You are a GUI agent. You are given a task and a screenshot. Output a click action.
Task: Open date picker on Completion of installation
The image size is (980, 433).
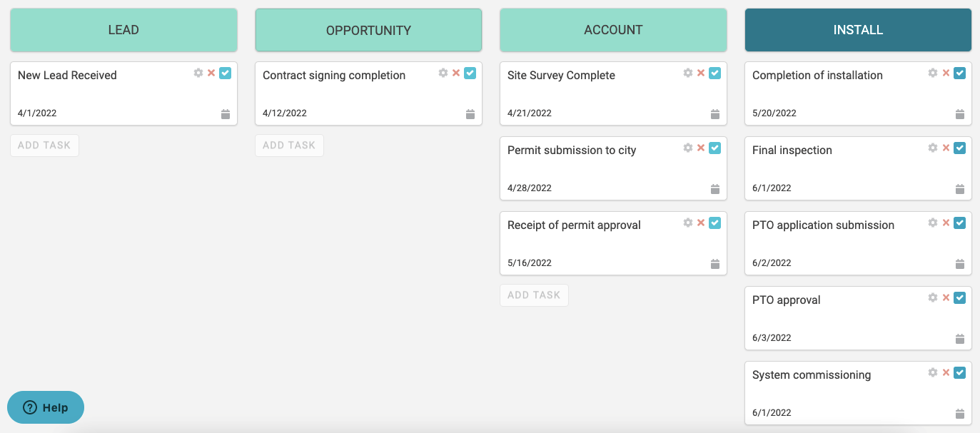[x=960, y=114]
